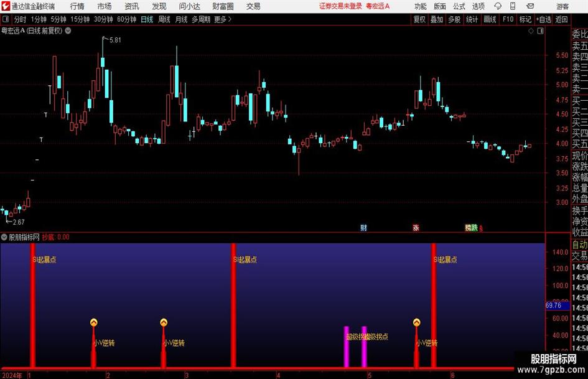Open the 公式 menu

pos(459,6)
